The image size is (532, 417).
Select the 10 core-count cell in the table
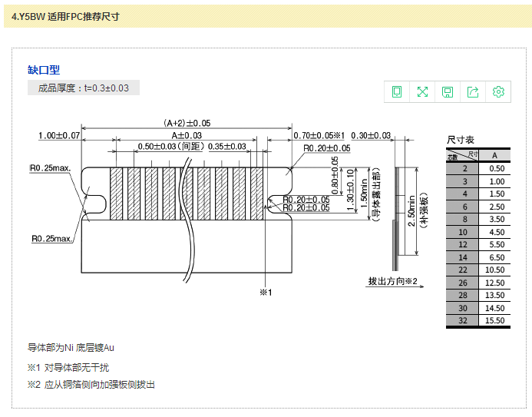(464, 232)
